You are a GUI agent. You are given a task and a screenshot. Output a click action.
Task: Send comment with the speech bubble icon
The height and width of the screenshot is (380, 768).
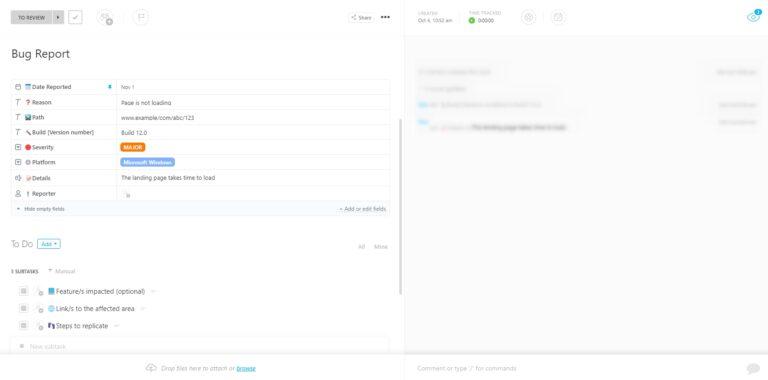pyautogui.click(x=753, y=369)
